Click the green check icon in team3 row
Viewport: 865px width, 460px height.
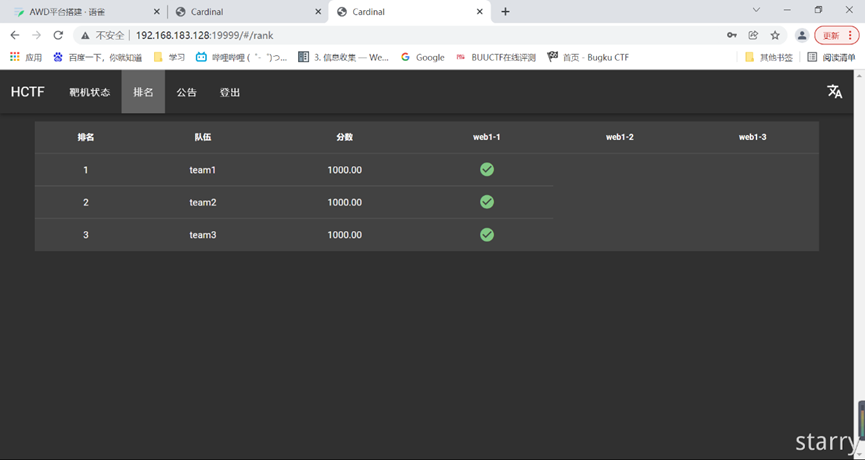(487, 234)
